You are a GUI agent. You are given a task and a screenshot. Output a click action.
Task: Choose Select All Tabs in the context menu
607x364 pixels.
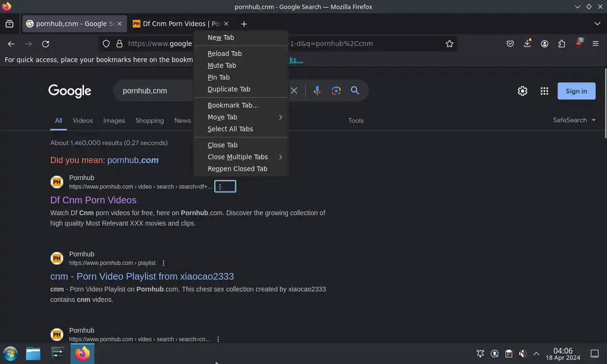point(241,129)
